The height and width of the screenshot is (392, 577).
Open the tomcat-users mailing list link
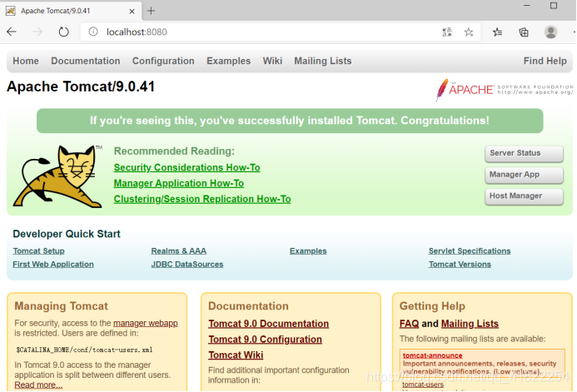[x=423, y=385]
